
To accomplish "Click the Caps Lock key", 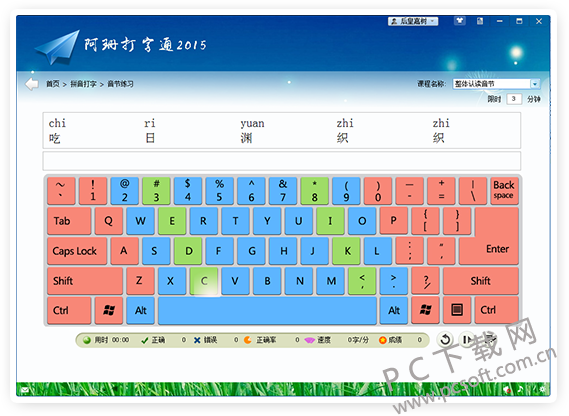I will (77, 251).
